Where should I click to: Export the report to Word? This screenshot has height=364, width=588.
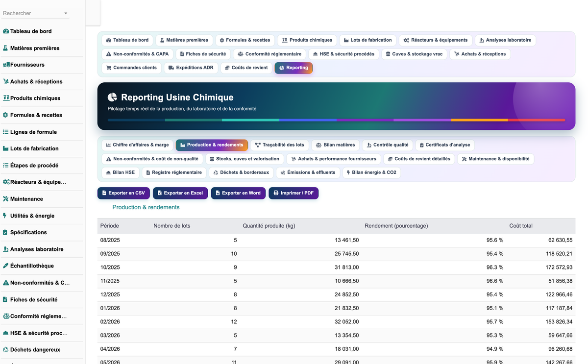(x=238, y=193)
